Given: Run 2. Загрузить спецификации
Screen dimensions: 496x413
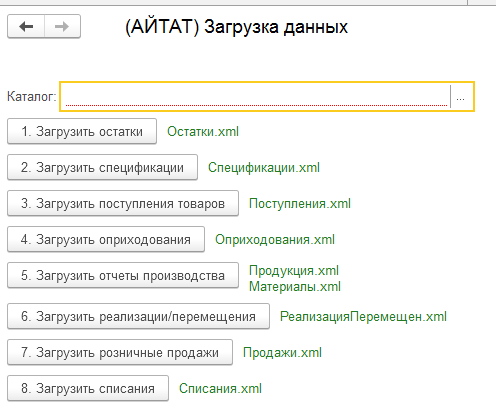Looking at the screenshot, I should coord(102,167).
